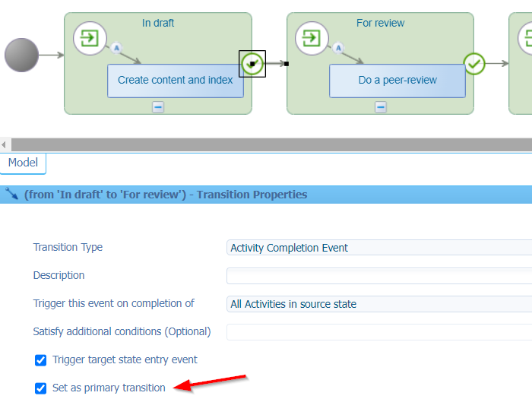Click the 'A' marker in 'For review' state

[339, 48]
